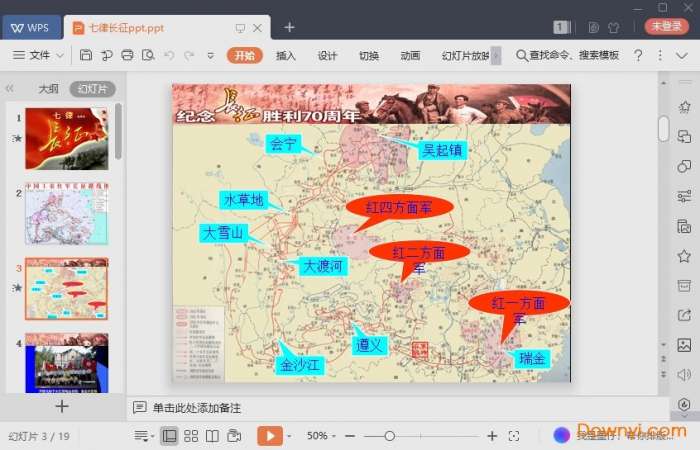Click the main editor vertical scrollbar thumb
Image resolution: width=700 pixels, height=450 pixels.
pos(664,129)
